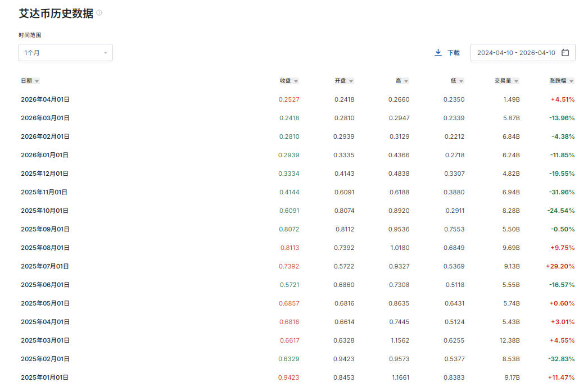Image resolution: width=588 pixels, height=387 pixels.
Task: Click closing price 0.8113
Action: (x=290, y=248)
